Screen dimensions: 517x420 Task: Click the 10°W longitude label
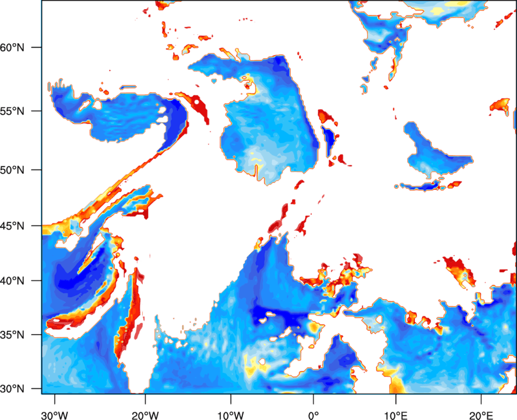pos(231,415)
